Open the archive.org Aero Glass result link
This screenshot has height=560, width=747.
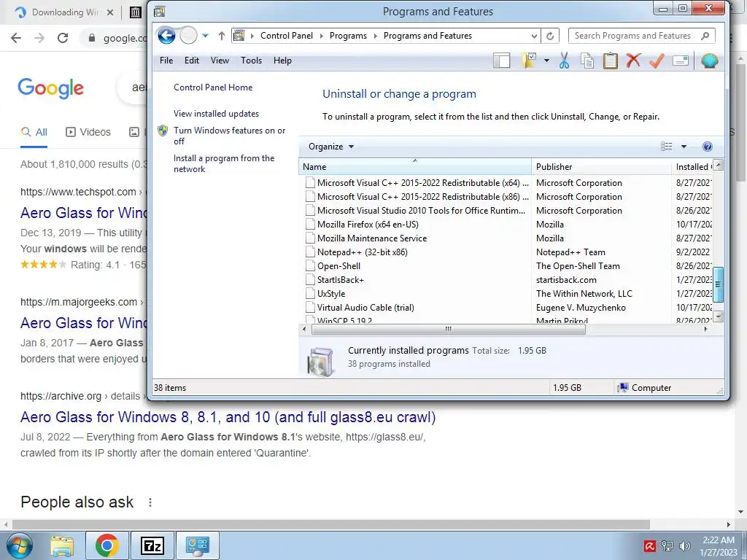coord(228,416)
